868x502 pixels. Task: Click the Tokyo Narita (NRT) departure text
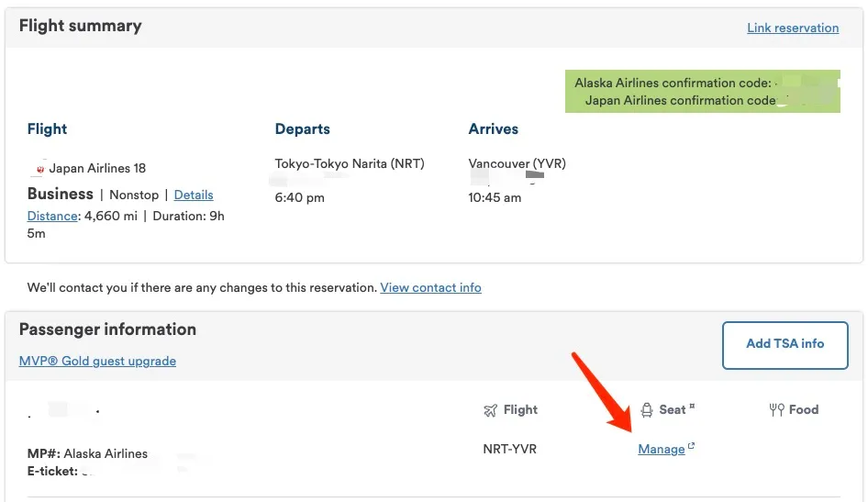(350, 164)
